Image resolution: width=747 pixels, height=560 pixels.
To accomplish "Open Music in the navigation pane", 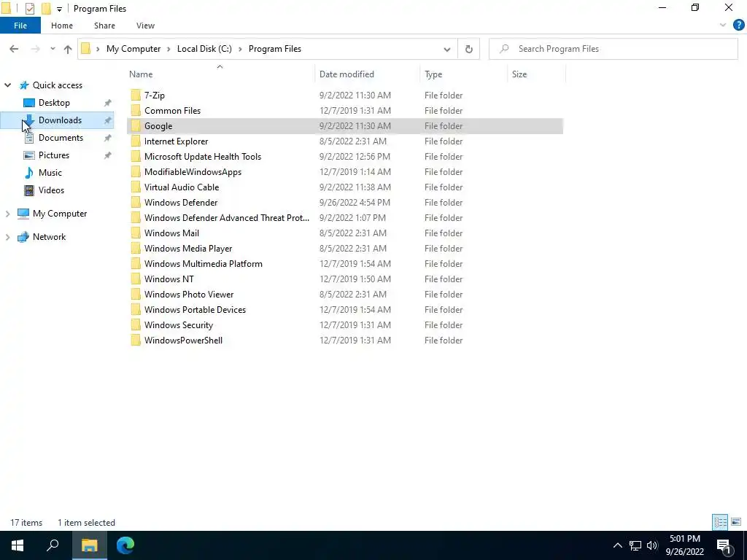I will tap(50, 173).
